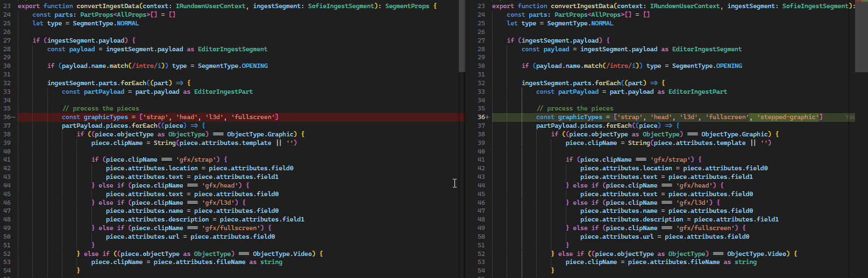The image size is (868, 278).
Task: Click line number 23 in the left pane
Action: [x=7, y=6]
